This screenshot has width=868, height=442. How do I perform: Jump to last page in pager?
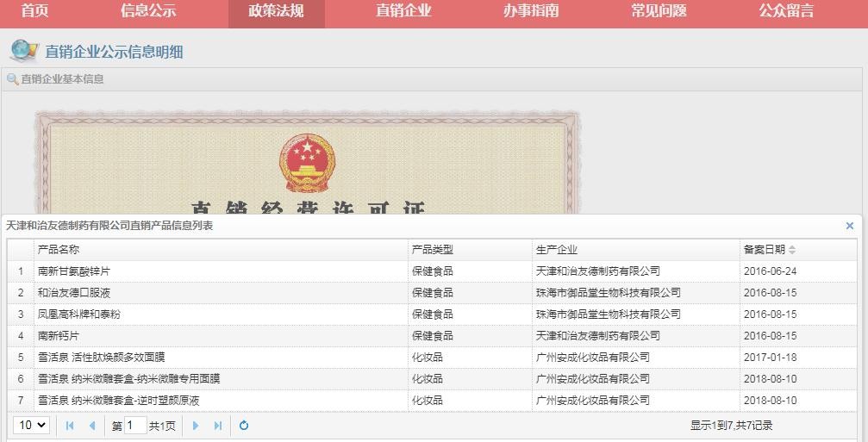pos(218,426)
